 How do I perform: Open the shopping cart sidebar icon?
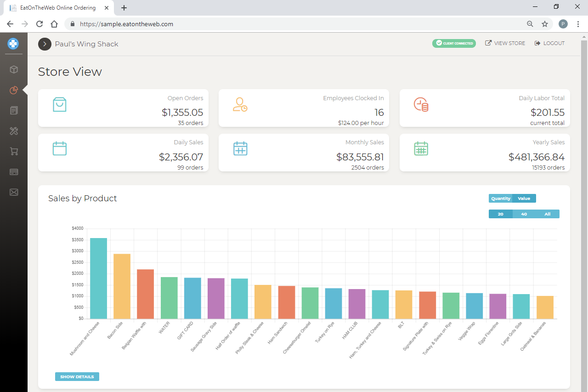14,151
